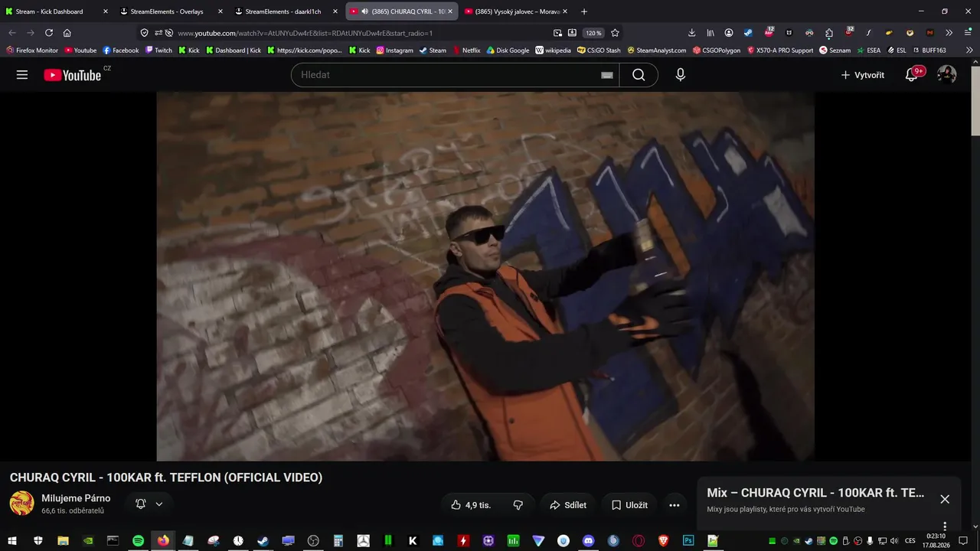
Task: Go to Firefox home page
Action: pos(67,33)
